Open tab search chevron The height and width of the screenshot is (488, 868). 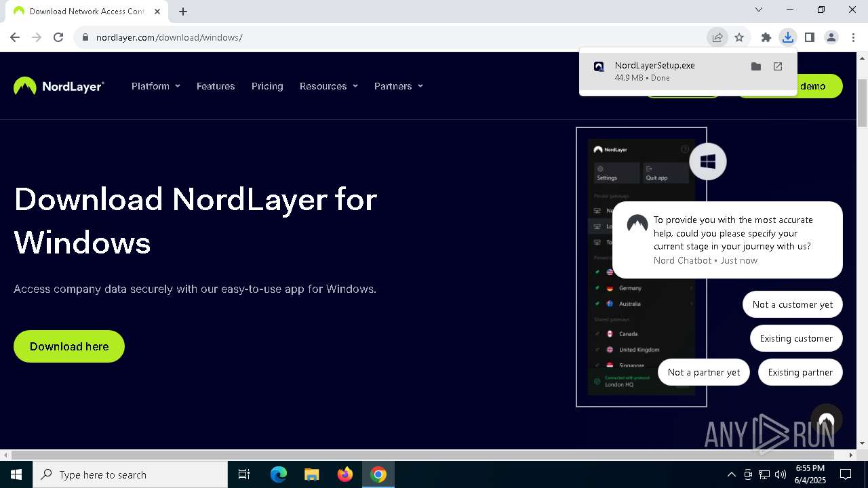(x=759, y=9)
